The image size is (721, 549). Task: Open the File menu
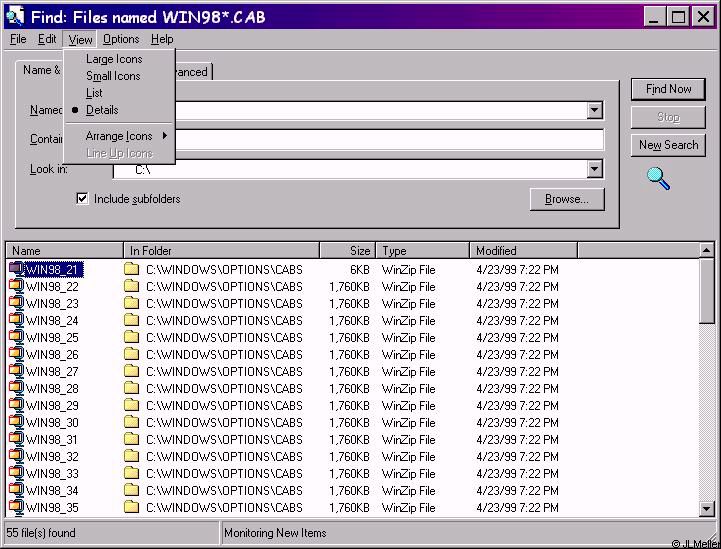click(x=18, y=39)
